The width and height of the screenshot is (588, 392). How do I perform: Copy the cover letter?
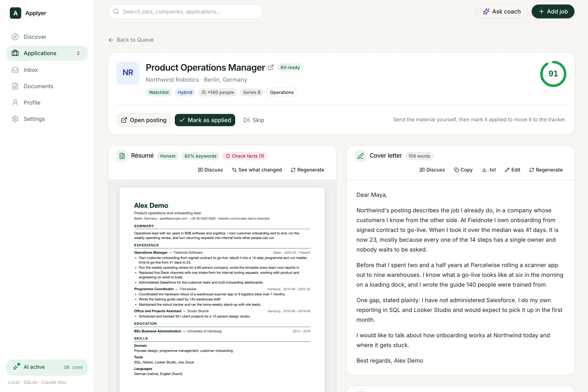pos(463,170)
